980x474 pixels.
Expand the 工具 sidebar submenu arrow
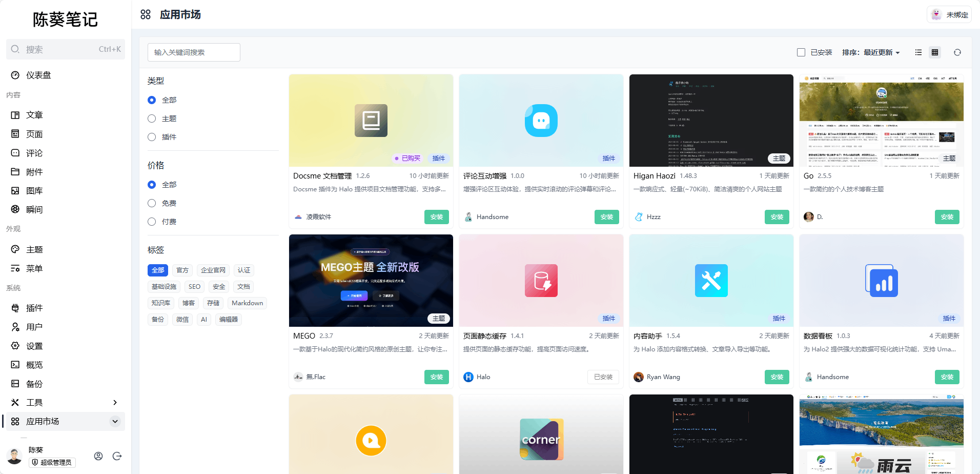(115, 403)
